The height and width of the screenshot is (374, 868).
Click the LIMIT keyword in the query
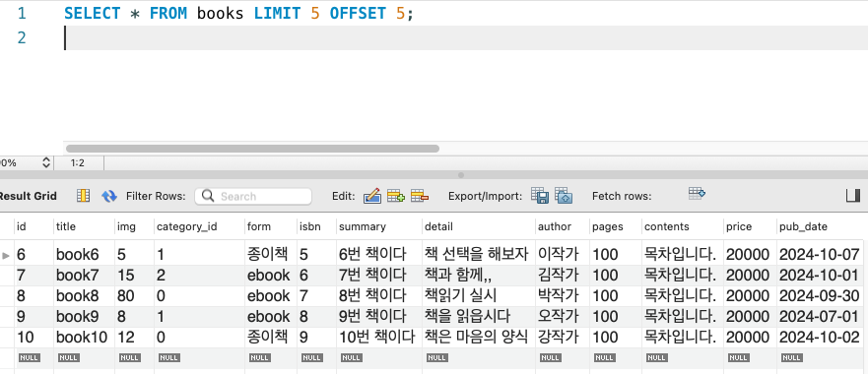click(277, 13)
